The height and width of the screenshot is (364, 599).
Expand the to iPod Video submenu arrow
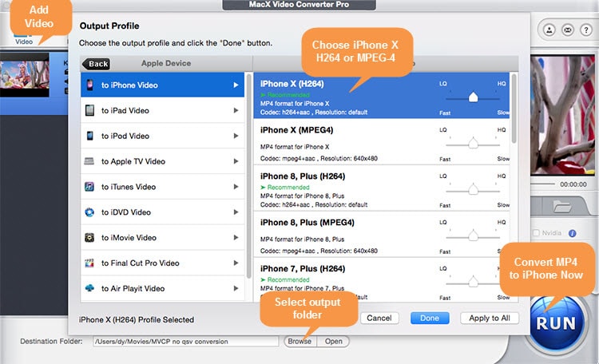236,136
